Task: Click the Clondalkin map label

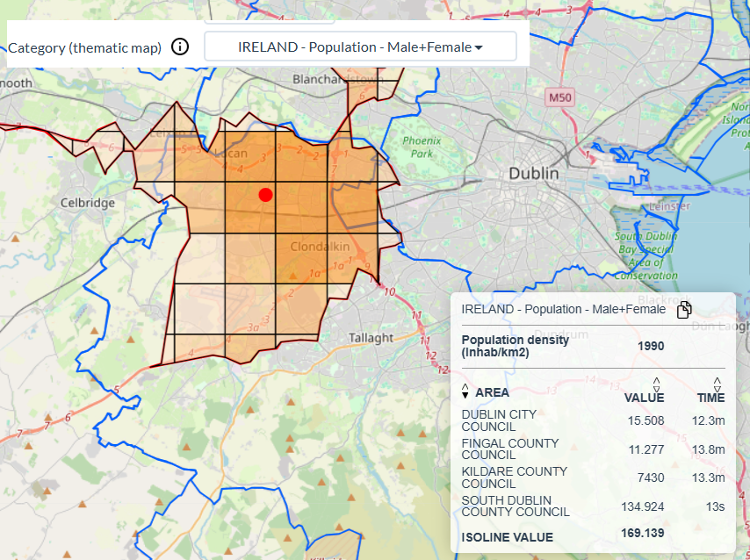Action: click(320, 247)
